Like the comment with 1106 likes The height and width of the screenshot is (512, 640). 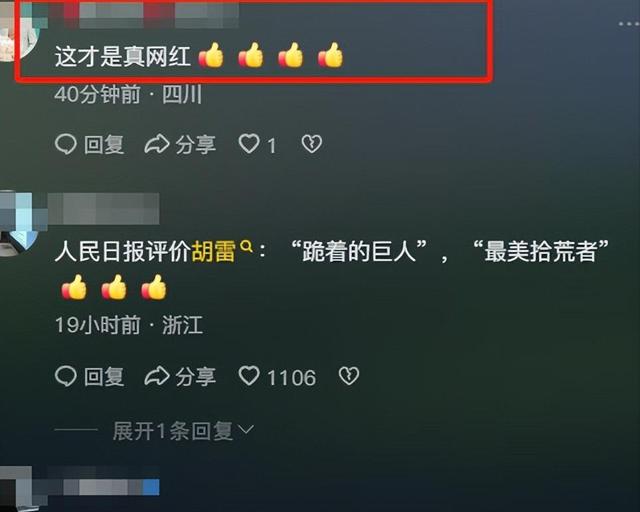click(x=249, y=376)
